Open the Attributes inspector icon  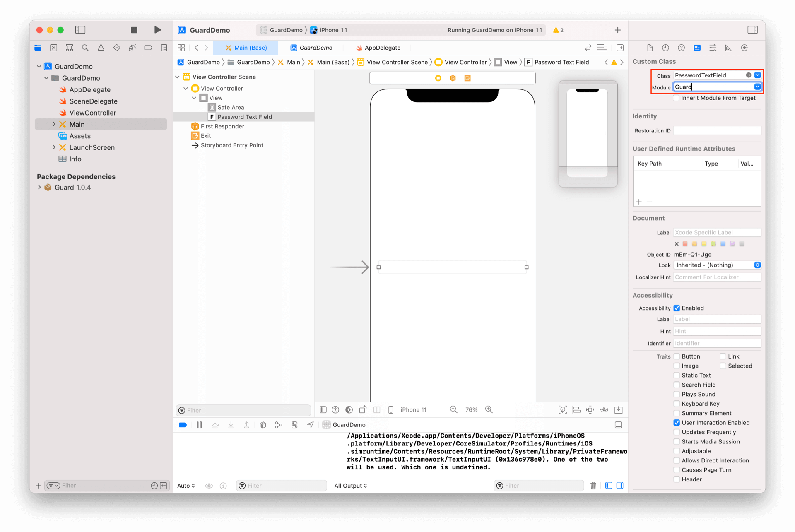pos(713,48)
